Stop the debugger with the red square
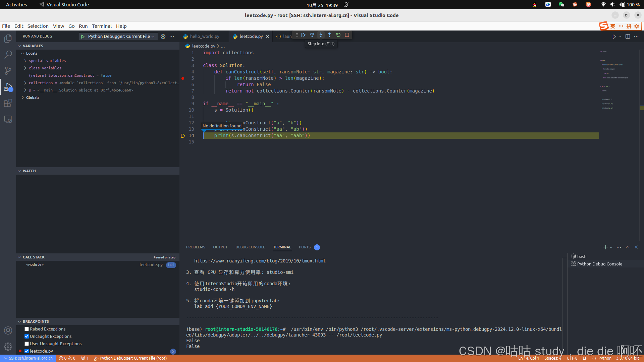The height and width of the screenshot is (362, 644). 347,35
